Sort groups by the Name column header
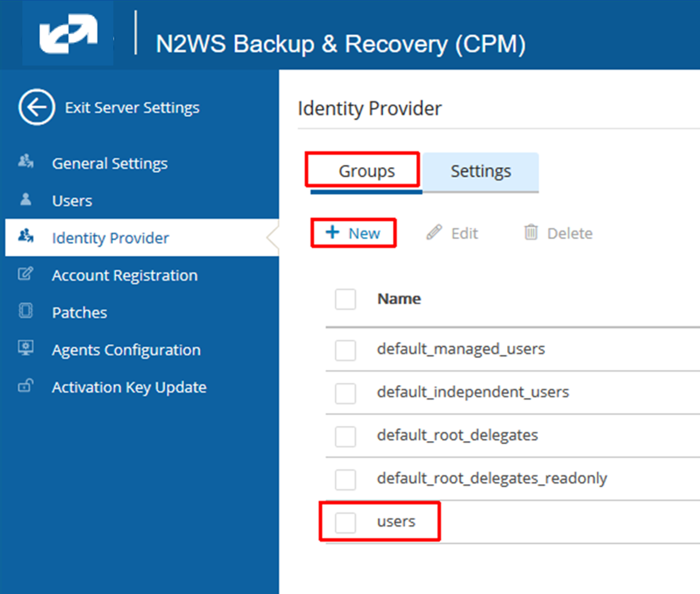The height and width of the screenshot is (594, 700). click(x=399, y=299)
